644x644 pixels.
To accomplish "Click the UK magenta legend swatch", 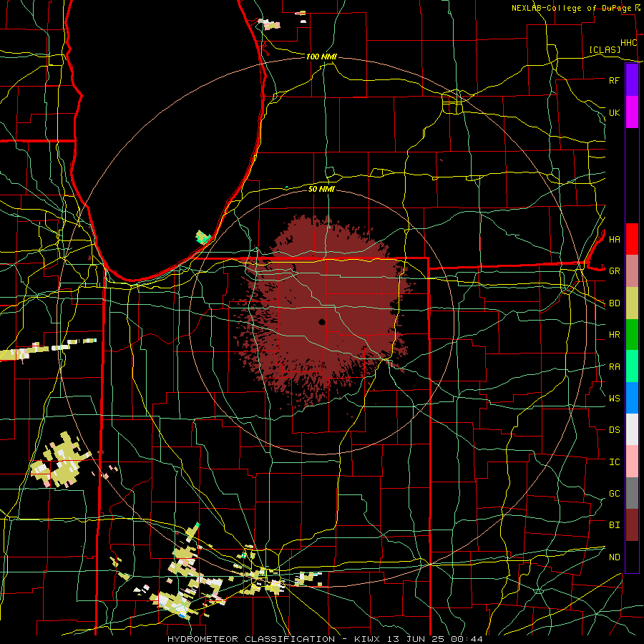I will coord(632,112).
